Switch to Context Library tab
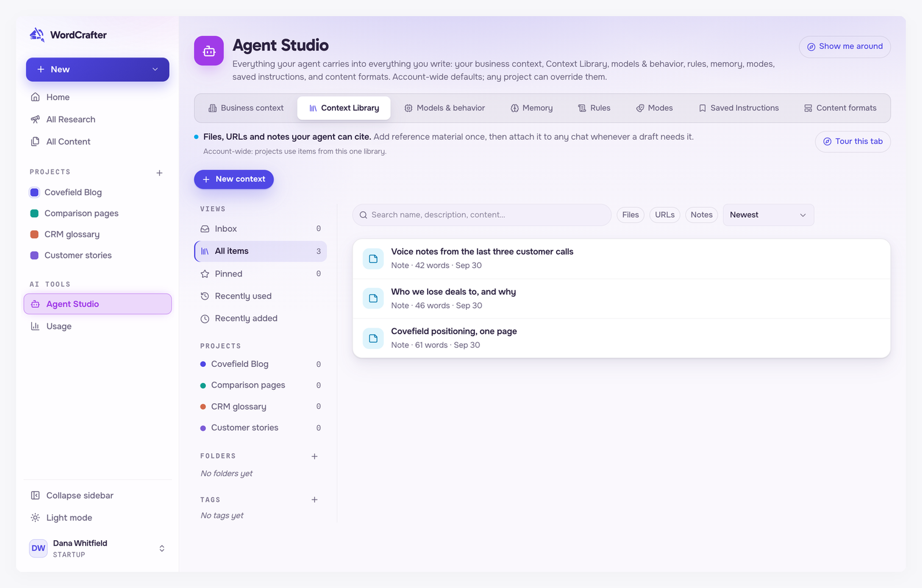Screen dimensions: 922x588 (344, 108)
